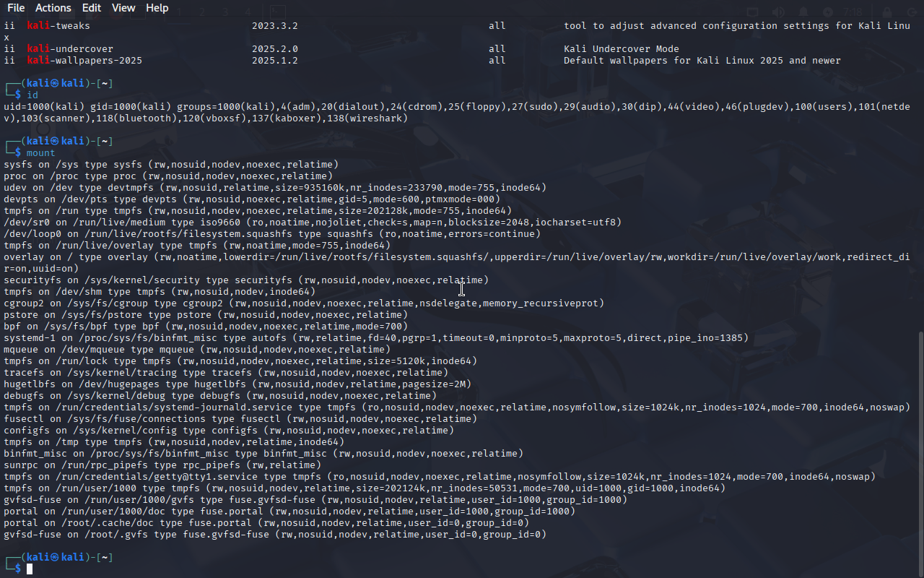This screenshot has width=924, height=578.
Task: Click the kali-undercover package name
Action: point(70,48)
